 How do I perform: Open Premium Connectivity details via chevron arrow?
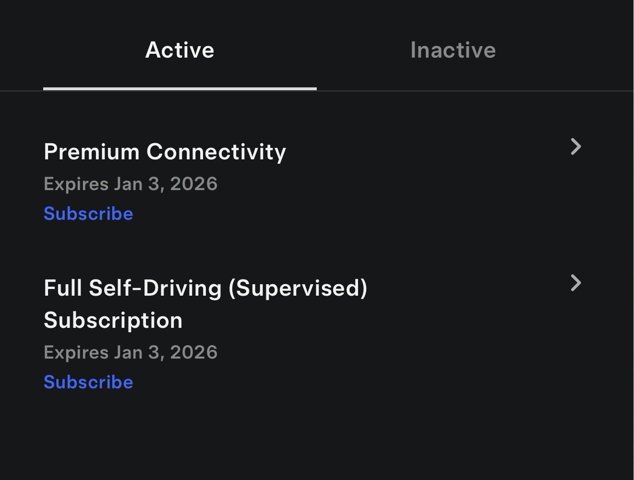point(575,147)
